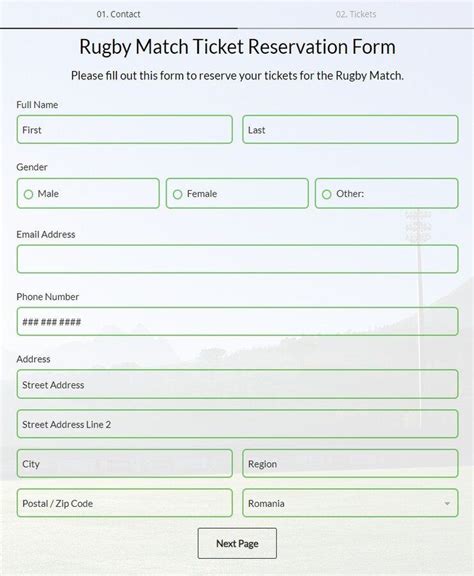The width and height of the screenshot is (474, 576).
Task: Focus the Postal / Zip Code field
Action: point(125,503)
